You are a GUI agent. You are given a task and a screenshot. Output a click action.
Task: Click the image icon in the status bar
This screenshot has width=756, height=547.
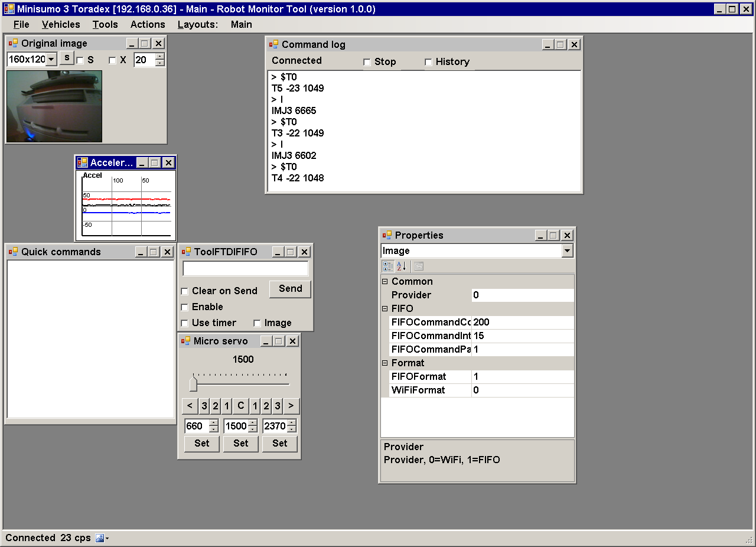pos(100,538)
